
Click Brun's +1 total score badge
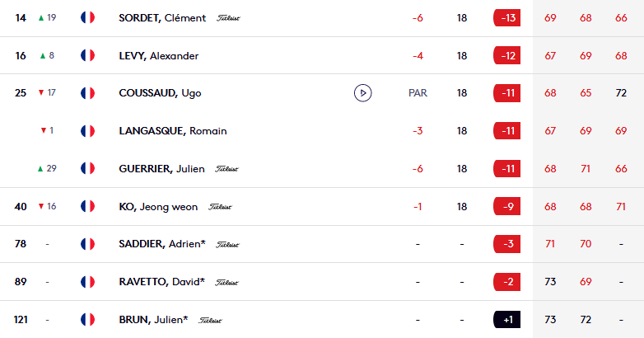point(506,320)
